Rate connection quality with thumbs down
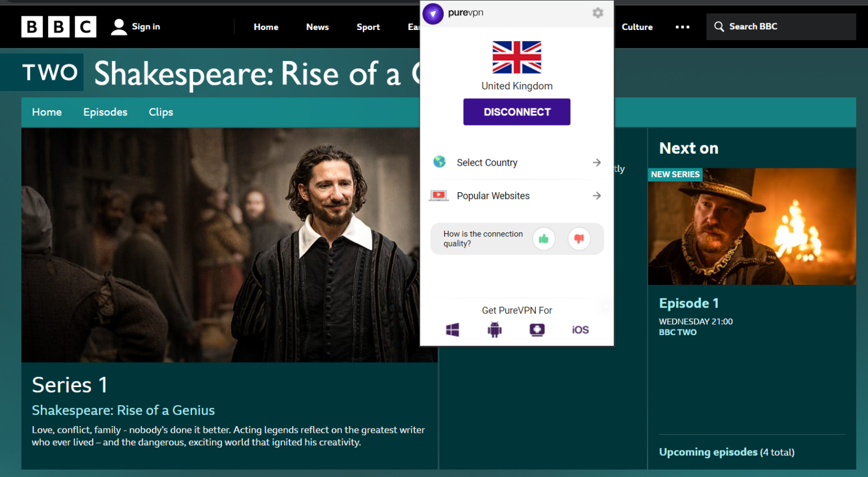The width and height of the screenshot is (868, 477). pyautogui.click(x=579, y=238)
